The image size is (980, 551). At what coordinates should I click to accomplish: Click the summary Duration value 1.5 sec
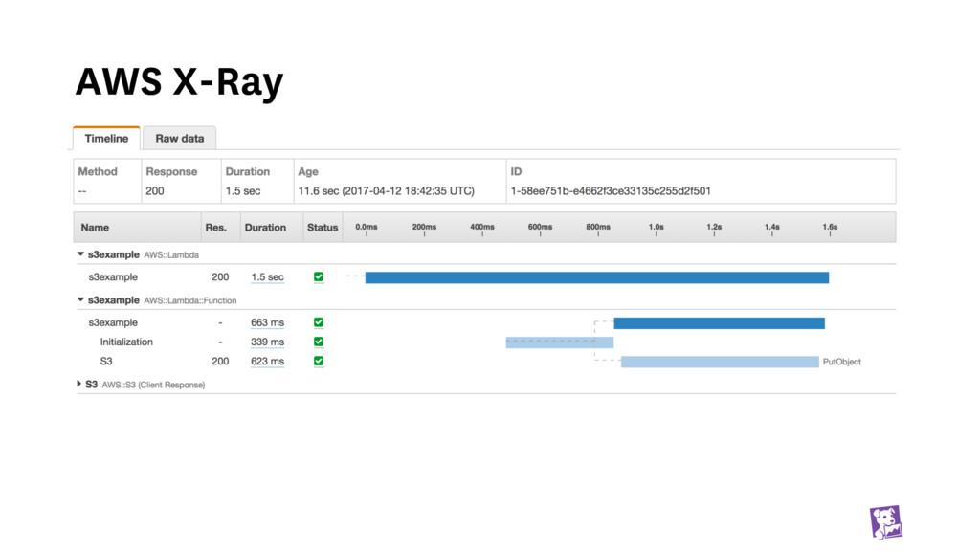(x=243, y=191)
